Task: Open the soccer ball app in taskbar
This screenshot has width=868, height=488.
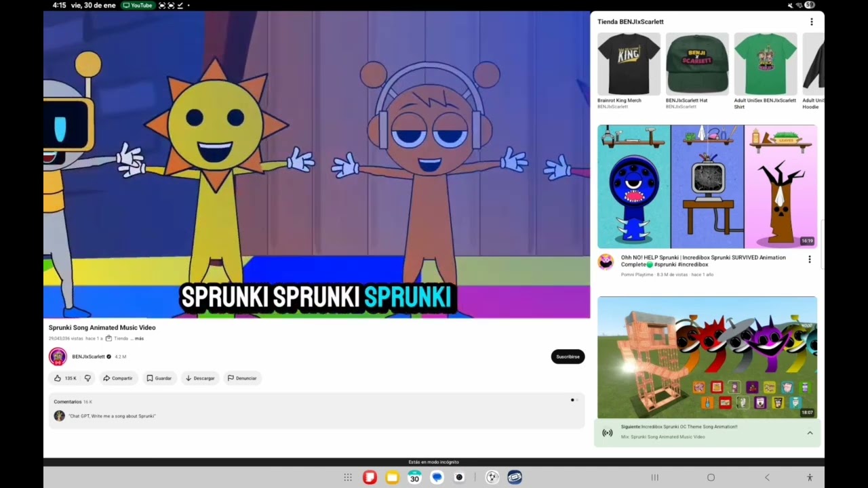Action: 492,477
